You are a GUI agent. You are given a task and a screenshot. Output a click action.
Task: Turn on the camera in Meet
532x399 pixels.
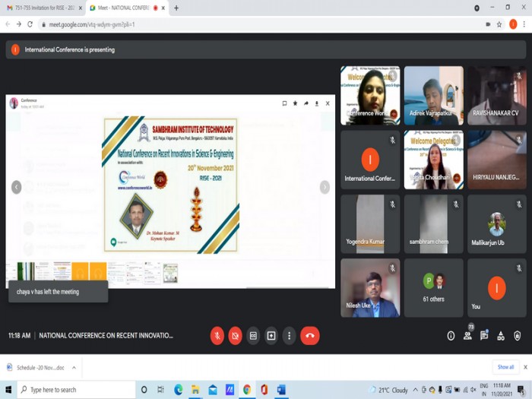(x=236, y=335)
